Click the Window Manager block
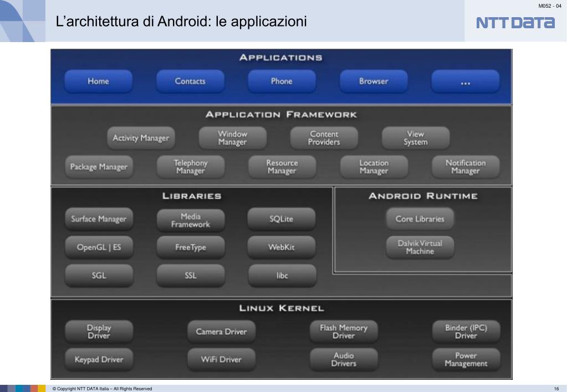The image size is (567, 392). point(233,138)
